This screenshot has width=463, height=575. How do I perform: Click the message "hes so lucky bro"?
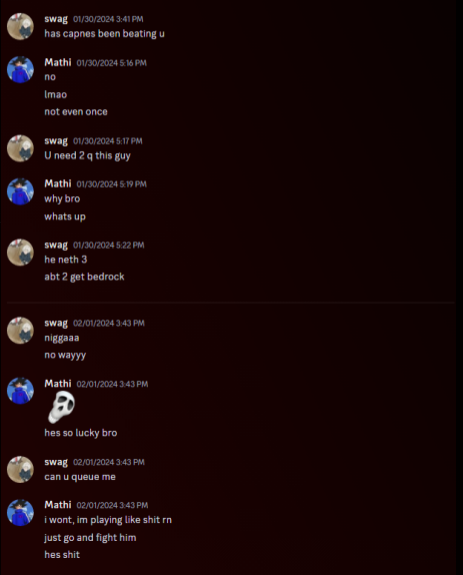point(81,433)
